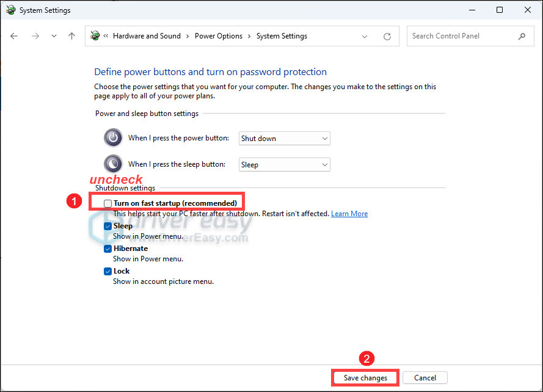Screen dimensions: 543x392
Task: Open the Learn More link
Action: 349,214
